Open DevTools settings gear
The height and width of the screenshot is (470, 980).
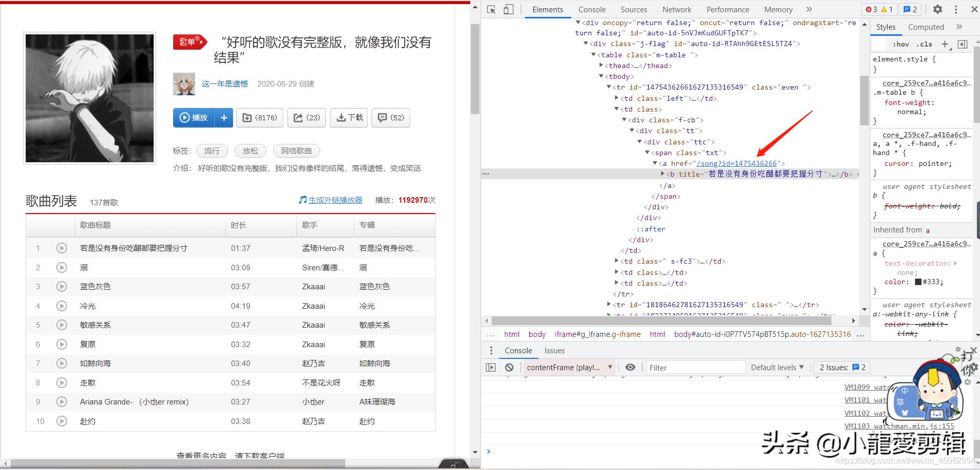pos(937,9)
